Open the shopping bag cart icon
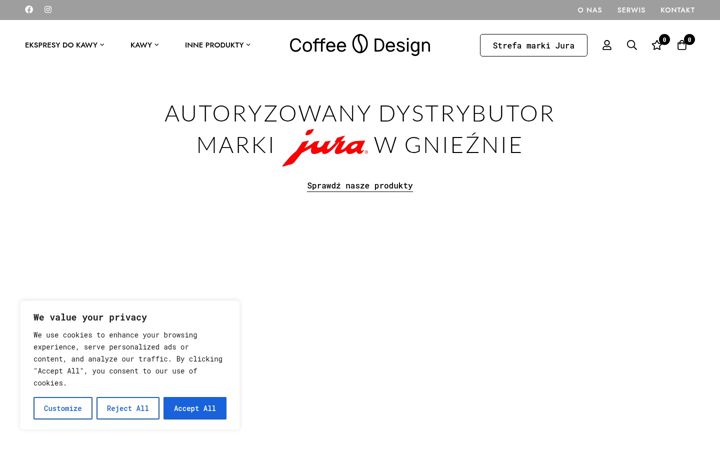This screenshot has height=450, width=720. tap(682, 45)
